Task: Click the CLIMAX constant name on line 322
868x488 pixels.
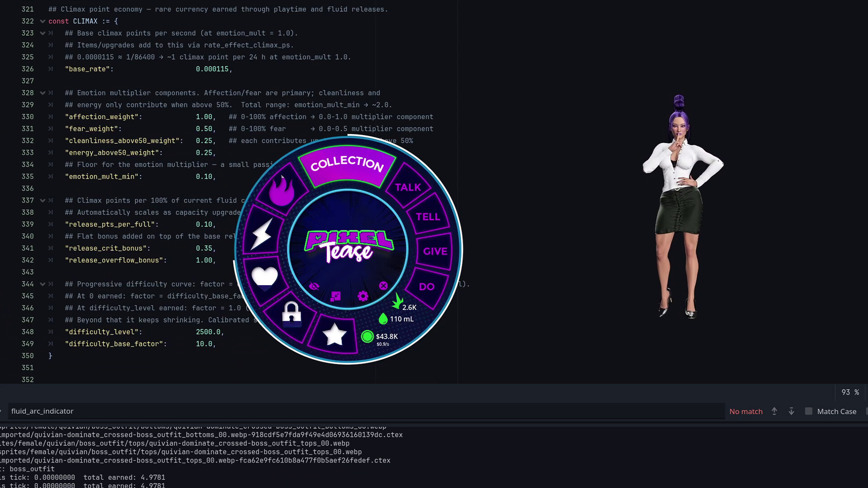Action: [x=85, y=21]
